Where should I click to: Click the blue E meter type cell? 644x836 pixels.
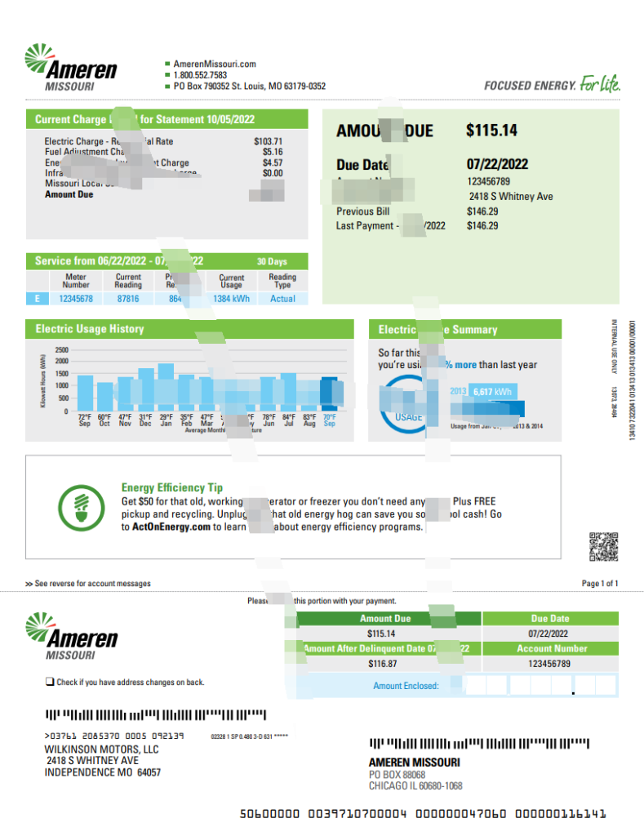(38, 299)
